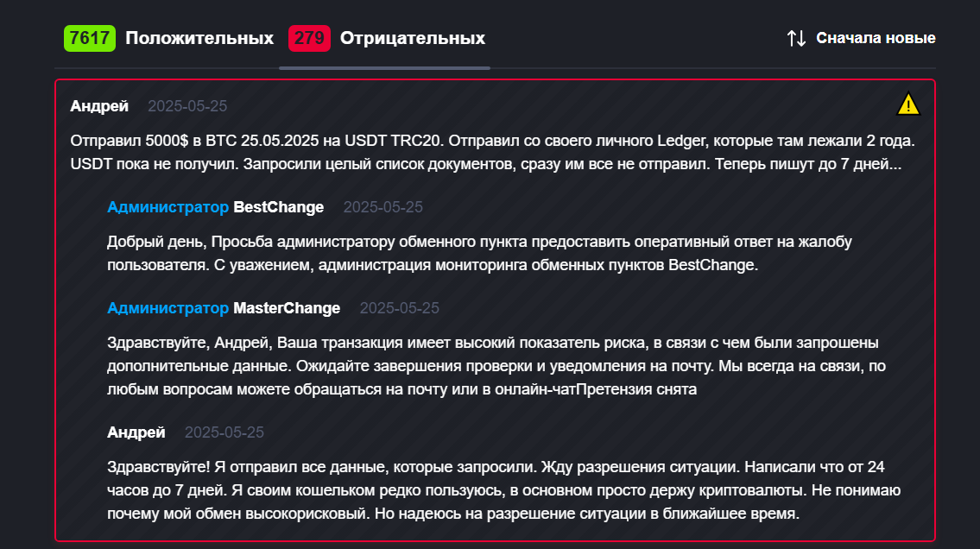Click the BestChange administrator reply text
Screen dimensions: 980x549
click(x=479, y=253)
